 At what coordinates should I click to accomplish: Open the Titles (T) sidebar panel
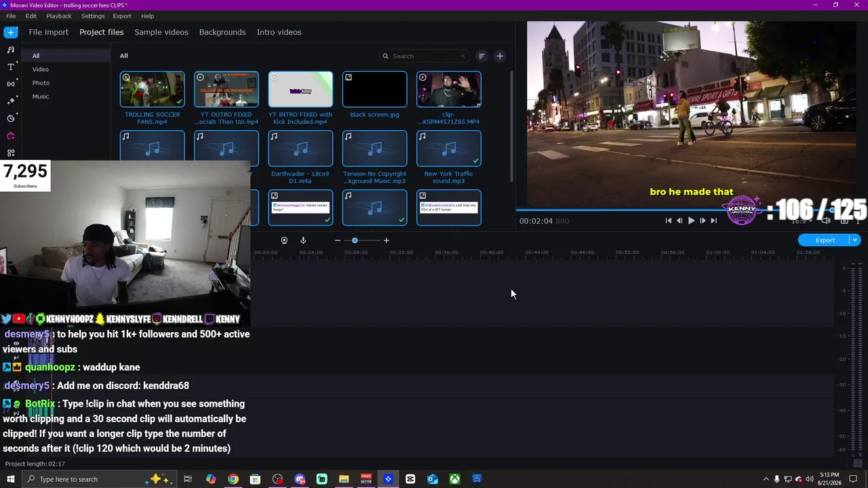[x=10, y=66]
